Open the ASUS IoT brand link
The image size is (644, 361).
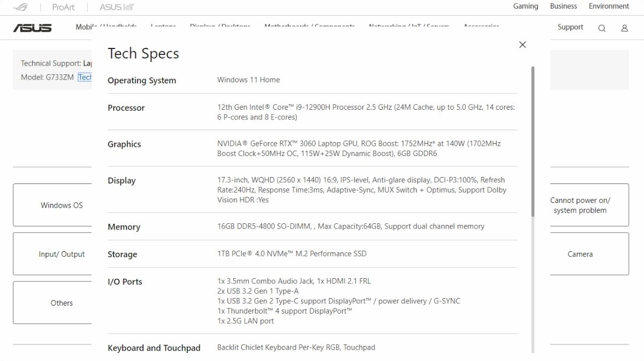tap(117, 7)
